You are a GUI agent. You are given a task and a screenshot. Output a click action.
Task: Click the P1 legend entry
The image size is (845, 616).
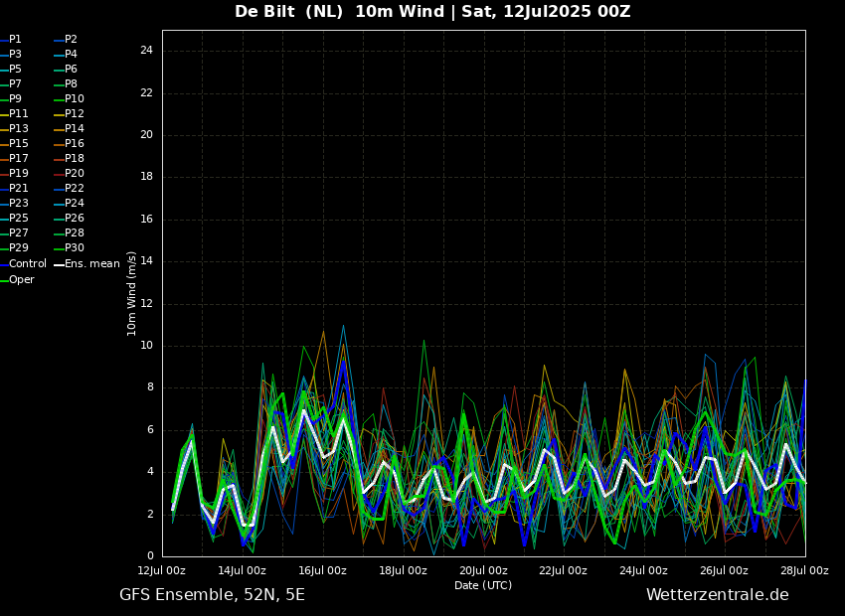pyautogui.click(x=15, y=40)
